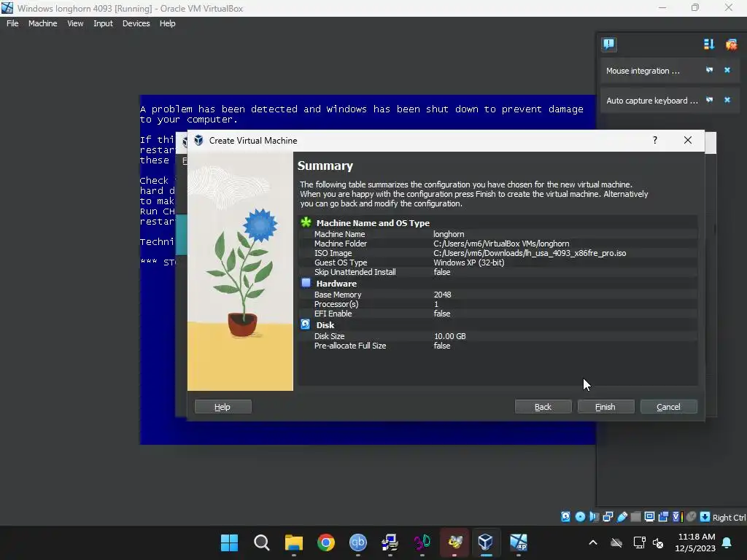
Task: Open qBittorrent from the taskbar
Action: pos(357,542)
